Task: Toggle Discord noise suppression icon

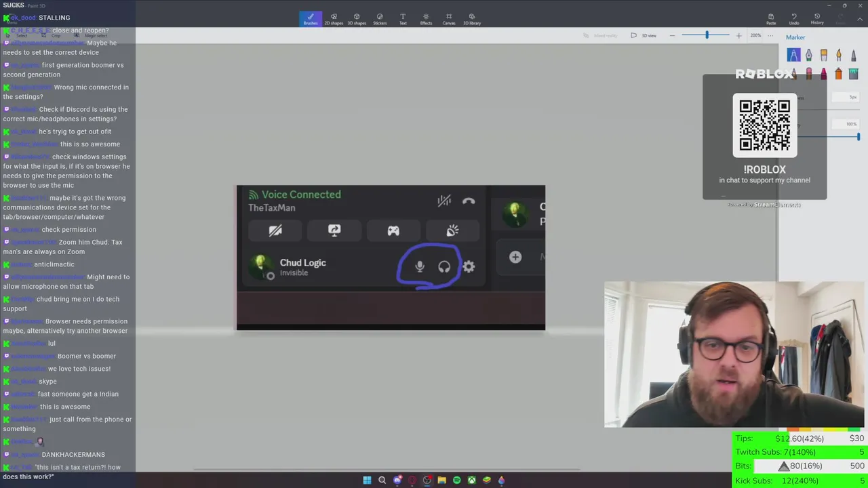Action: 444,201
